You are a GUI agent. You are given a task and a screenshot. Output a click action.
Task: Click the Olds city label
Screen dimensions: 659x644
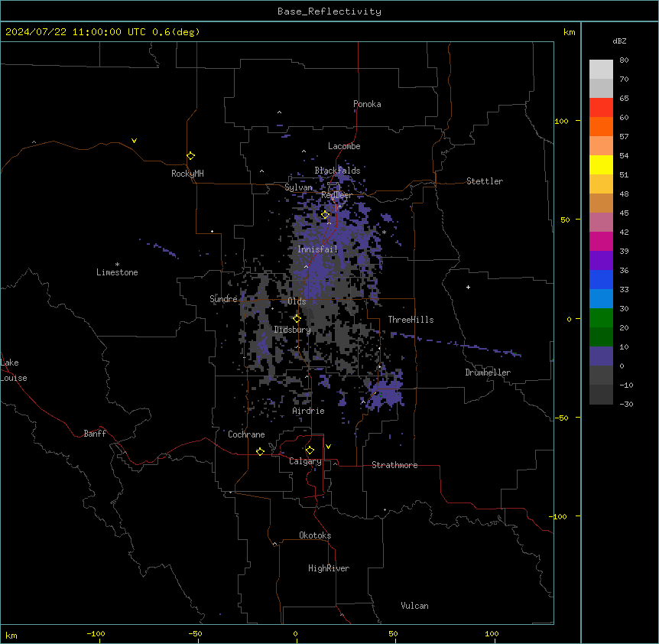pyautogui.click(x=297, y=301)
